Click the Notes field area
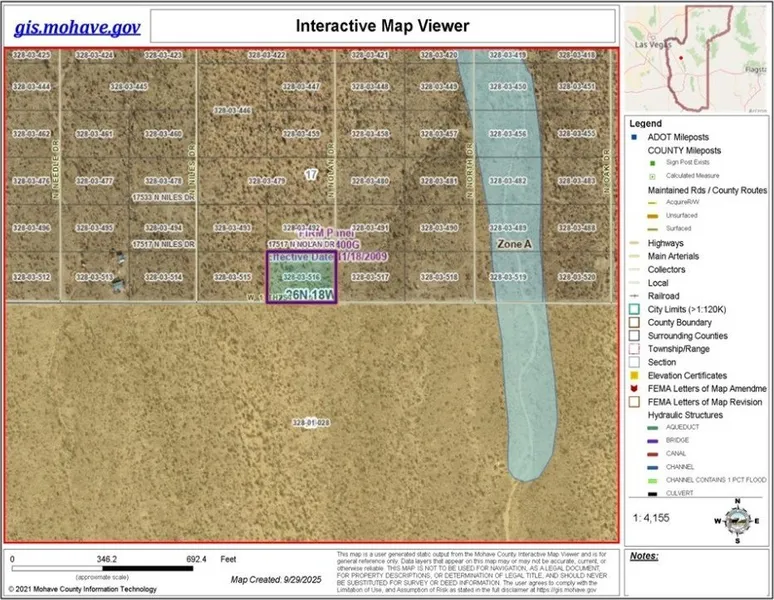Screen dimensions: 774x600 [x=696, y=575]
